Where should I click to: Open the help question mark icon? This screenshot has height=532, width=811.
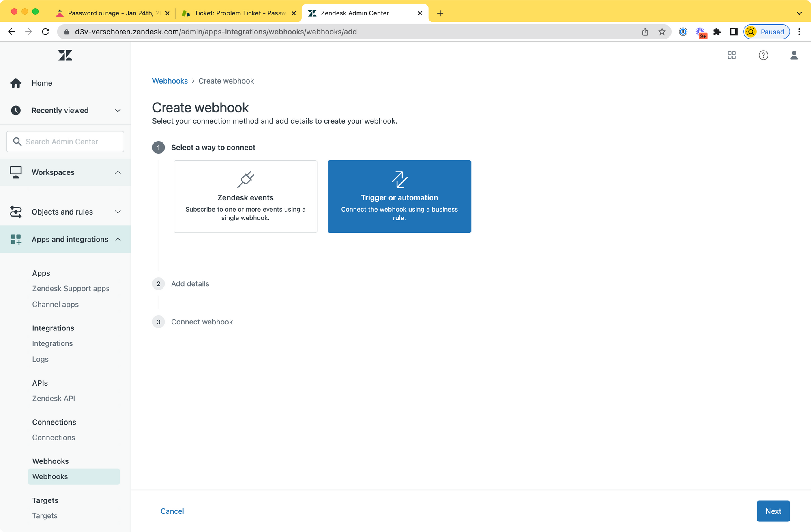tap(763, 56)
